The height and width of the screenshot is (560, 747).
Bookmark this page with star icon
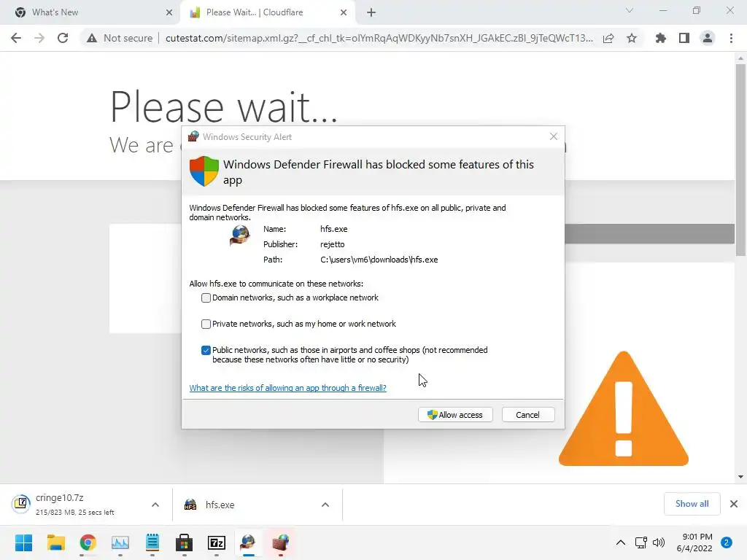[x=632, y=38]
